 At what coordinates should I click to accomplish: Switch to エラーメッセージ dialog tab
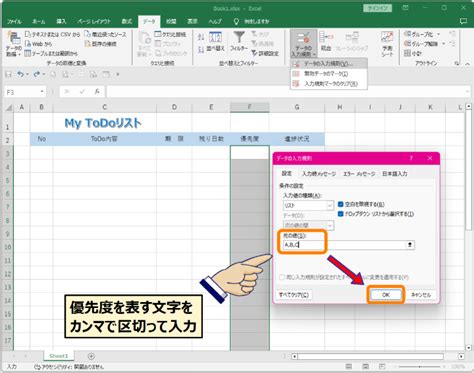coord(359,174)
